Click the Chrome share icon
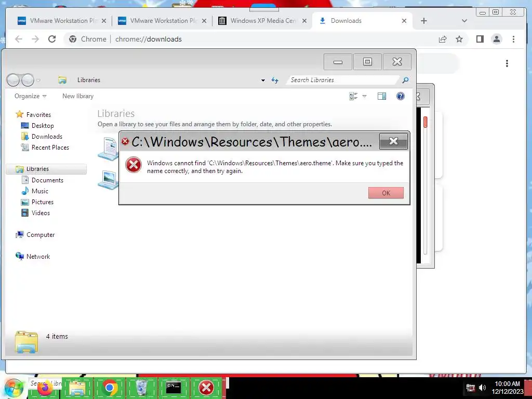 click(x=443, y=39)
